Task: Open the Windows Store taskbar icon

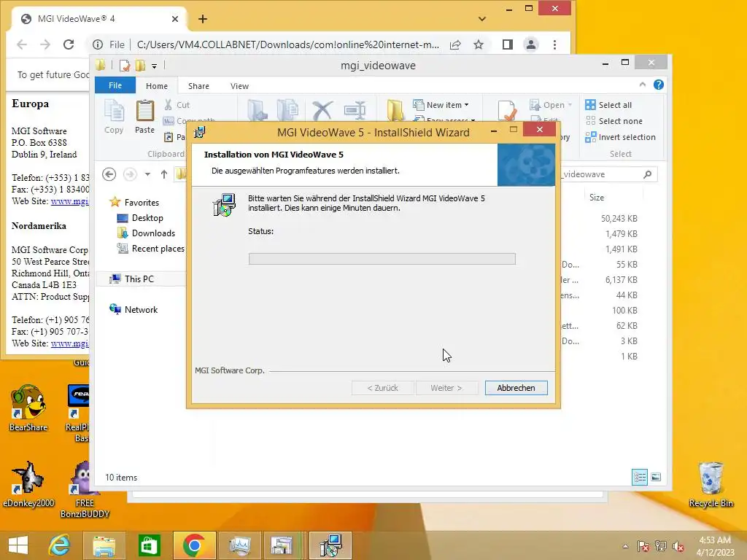Action: point(149,545)
